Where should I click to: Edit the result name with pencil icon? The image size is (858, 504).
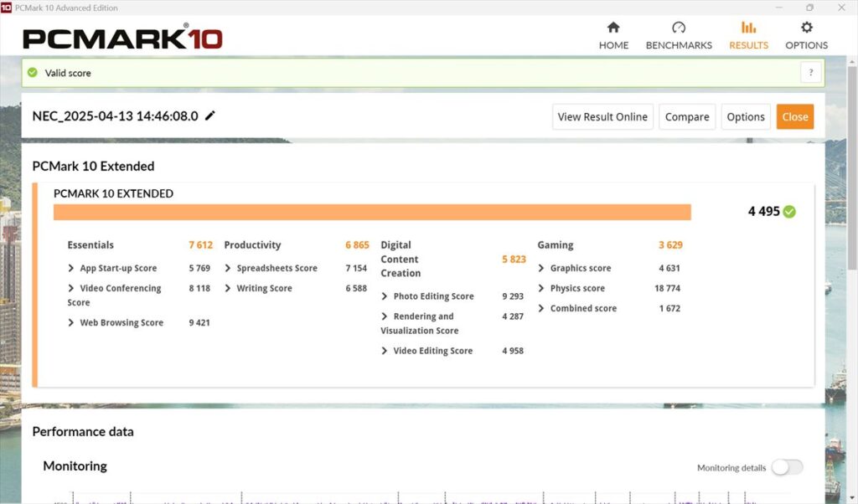(210, 116)
